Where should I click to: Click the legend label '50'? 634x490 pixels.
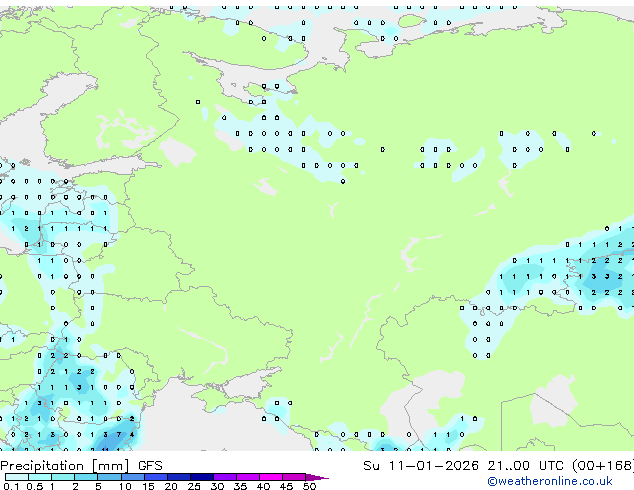(309, 486)
